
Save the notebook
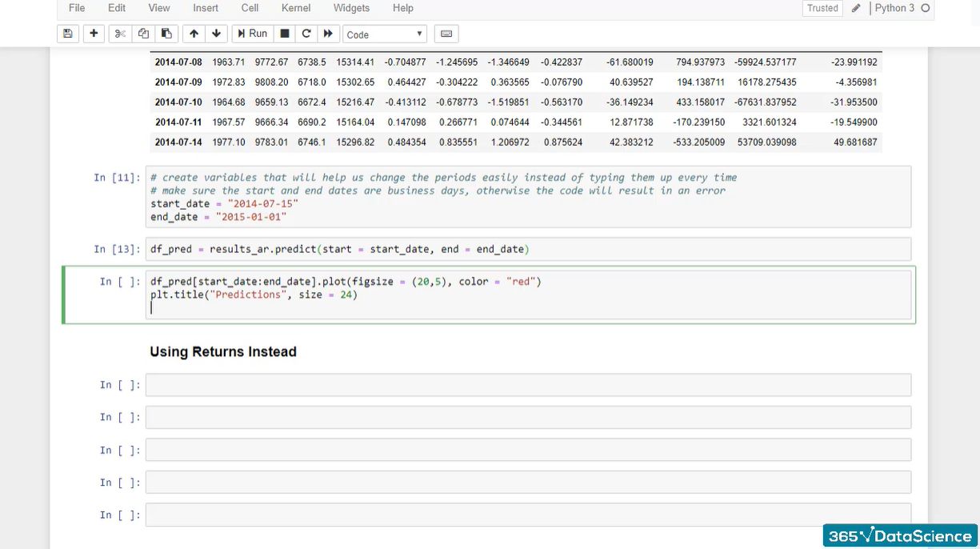tap(67, 33)
